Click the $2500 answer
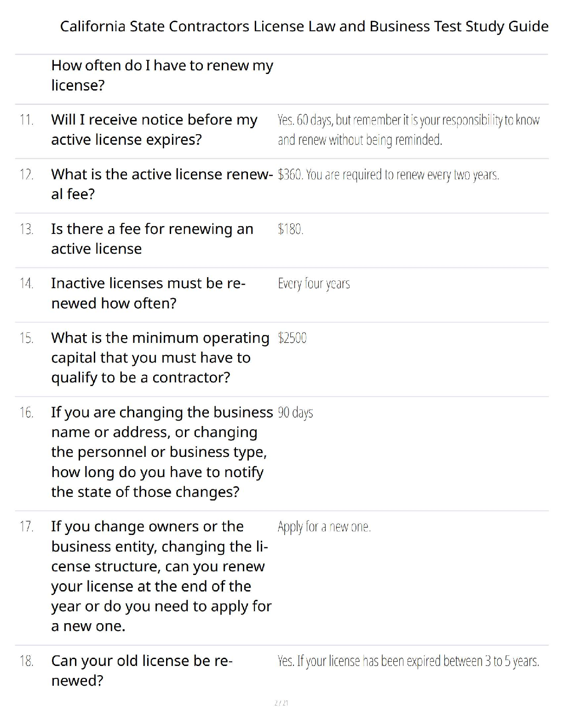563x728 pixels. [x=292, y=338]
